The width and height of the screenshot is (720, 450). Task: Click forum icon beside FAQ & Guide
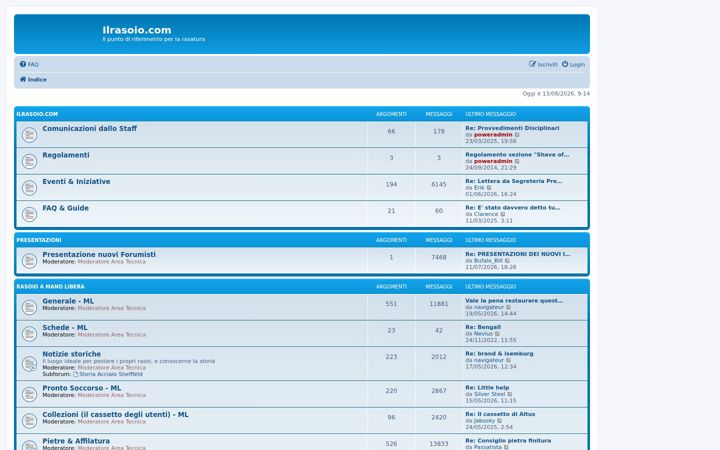(29, 214)
